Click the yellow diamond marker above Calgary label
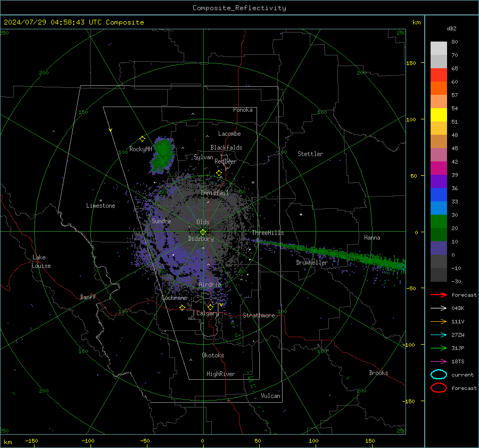 coord(210,307)
